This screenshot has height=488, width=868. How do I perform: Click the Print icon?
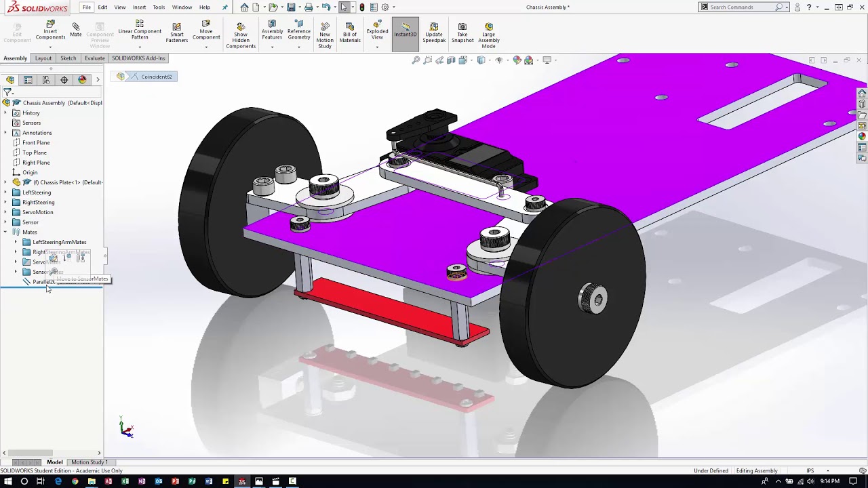309,7
